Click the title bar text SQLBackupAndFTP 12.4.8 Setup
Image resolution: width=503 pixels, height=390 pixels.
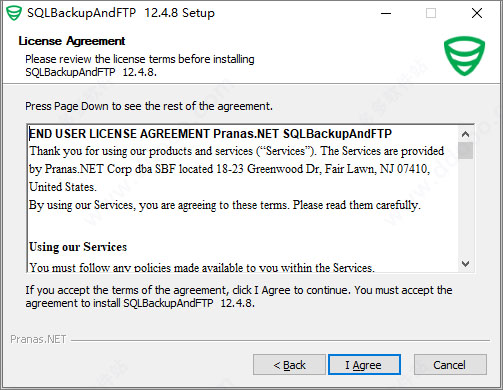click(x=121, y=13)
